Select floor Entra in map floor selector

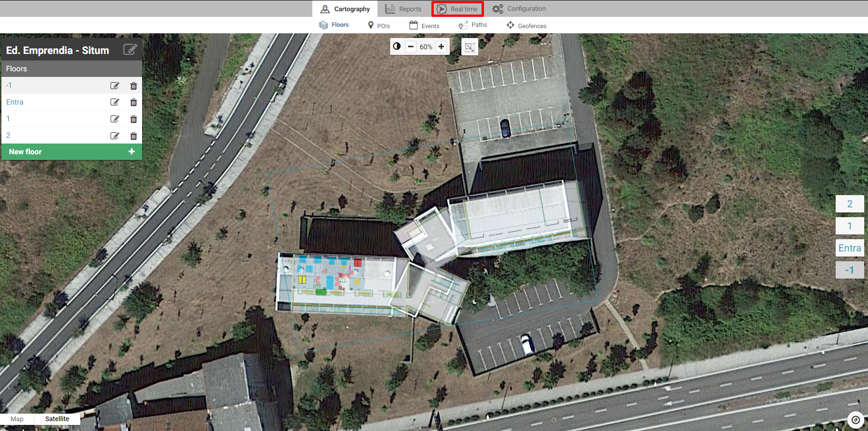pos(850,248)
